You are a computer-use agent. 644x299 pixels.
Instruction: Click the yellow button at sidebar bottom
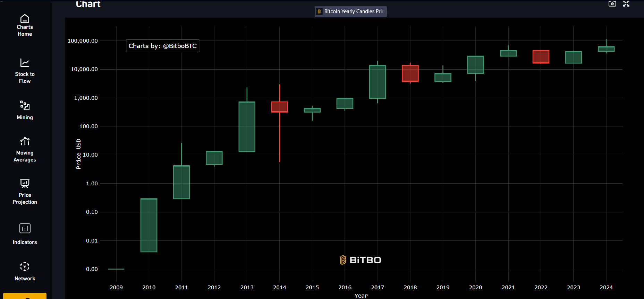tap(25, 296)
